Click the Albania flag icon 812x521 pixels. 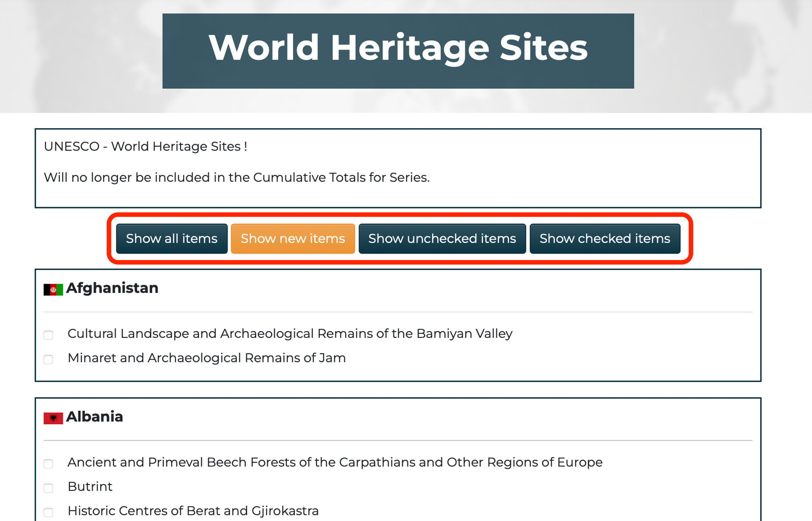[x=53, y=418]
